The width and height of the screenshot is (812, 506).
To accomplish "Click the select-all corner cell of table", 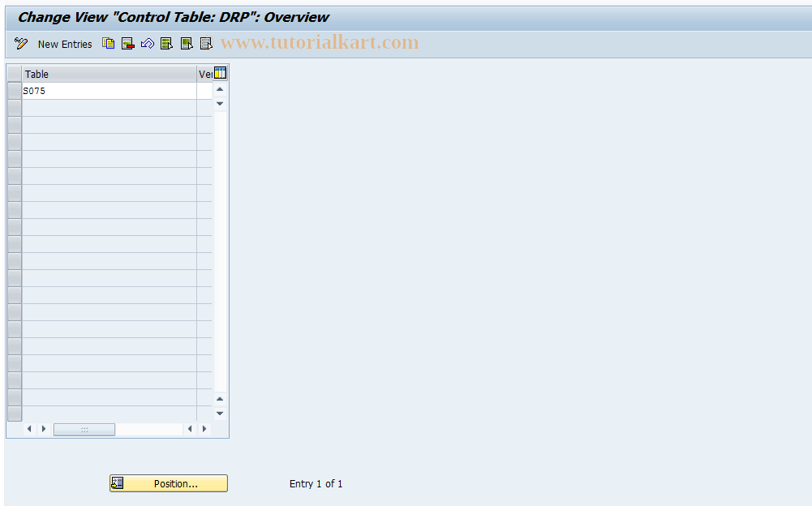I will pyautogui.click(x=15, y=74).
